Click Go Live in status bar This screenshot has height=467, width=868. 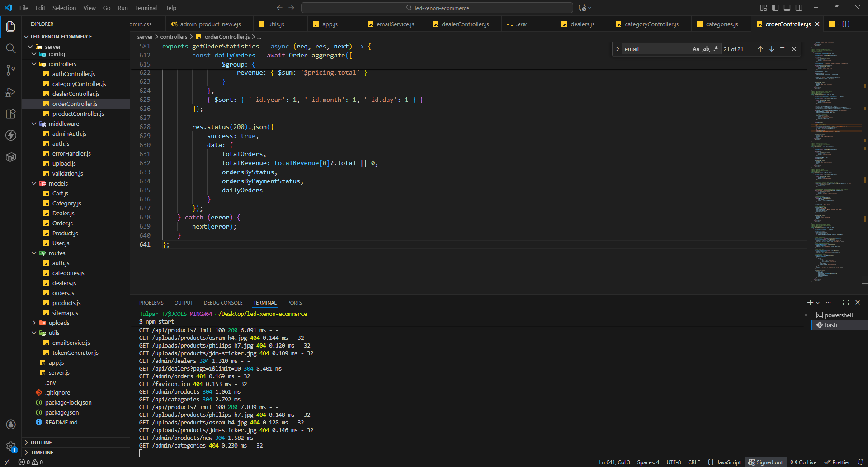pos(803,462)
